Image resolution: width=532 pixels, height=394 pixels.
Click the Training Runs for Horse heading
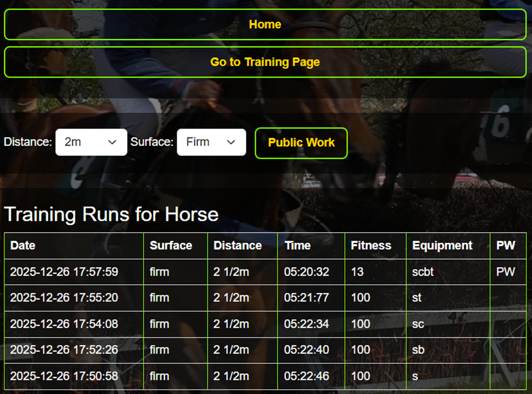point(111,214)
